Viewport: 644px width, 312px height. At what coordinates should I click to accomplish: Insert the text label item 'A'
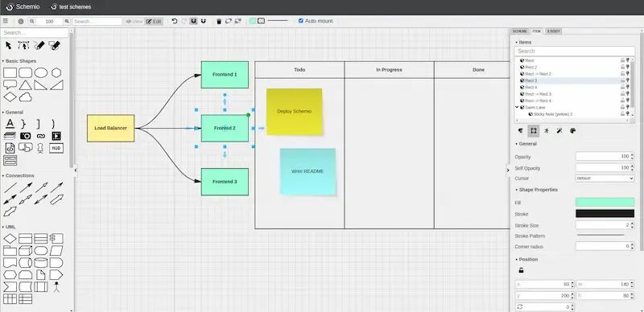coord(10,124)
